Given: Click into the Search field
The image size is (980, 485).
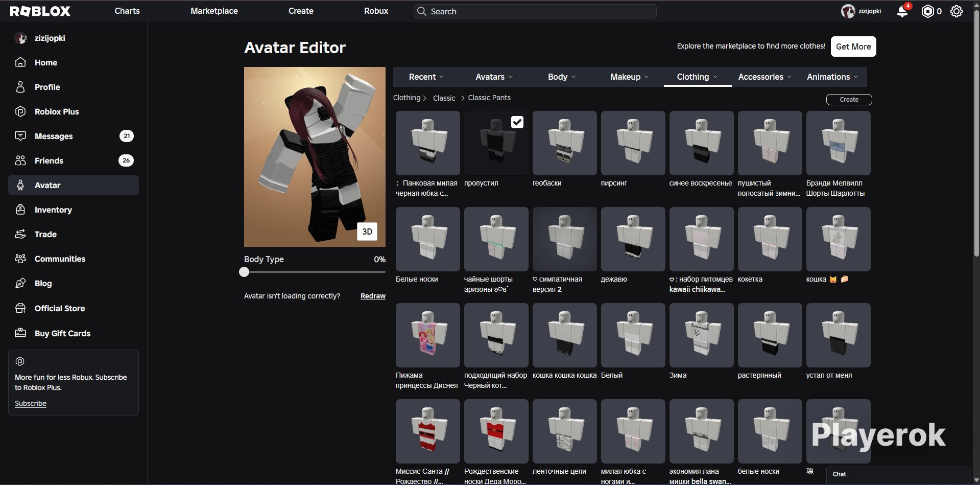Looking at the screenshot, I should 535,11.
